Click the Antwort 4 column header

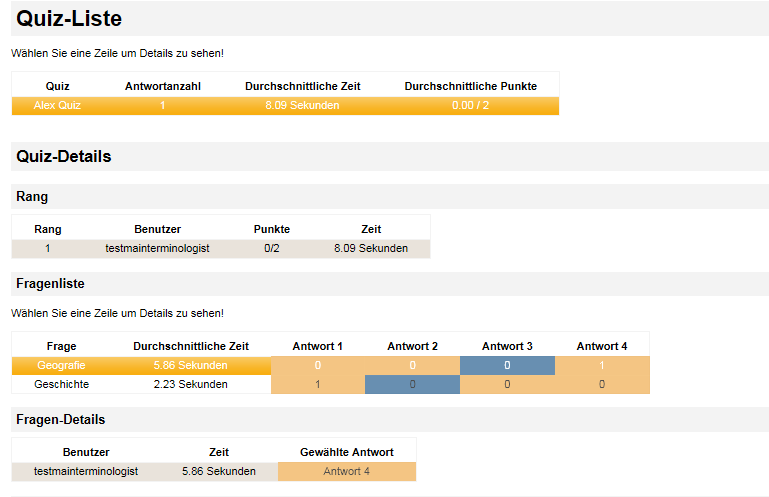602,346
